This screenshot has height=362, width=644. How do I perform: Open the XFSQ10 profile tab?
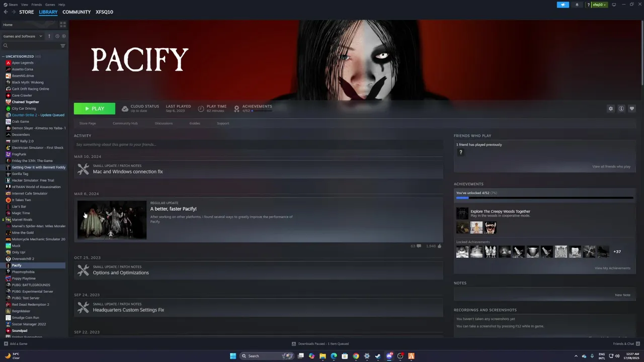104,12
